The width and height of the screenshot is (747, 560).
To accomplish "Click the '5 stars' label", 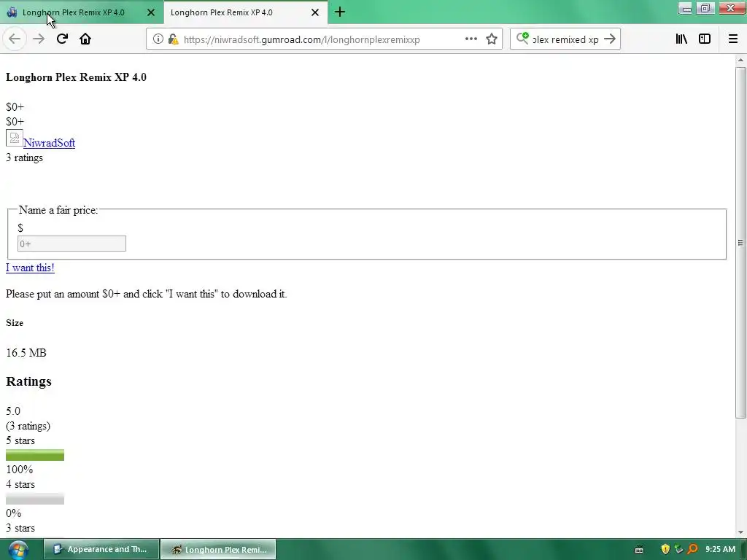I will tap(20, 440).
